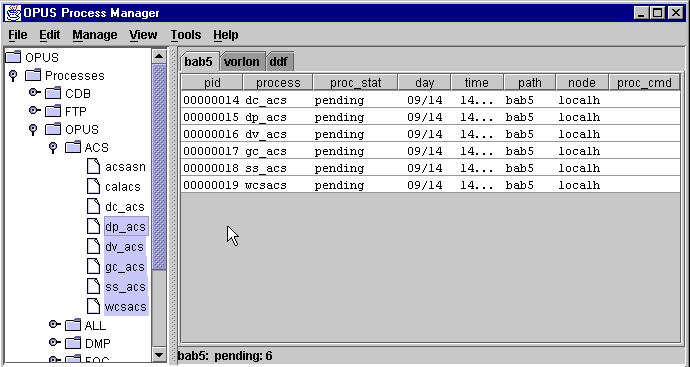Screen dimensions: 690x367
Task: Click the ss_acs file icon in tree
Action: (93, 286)
